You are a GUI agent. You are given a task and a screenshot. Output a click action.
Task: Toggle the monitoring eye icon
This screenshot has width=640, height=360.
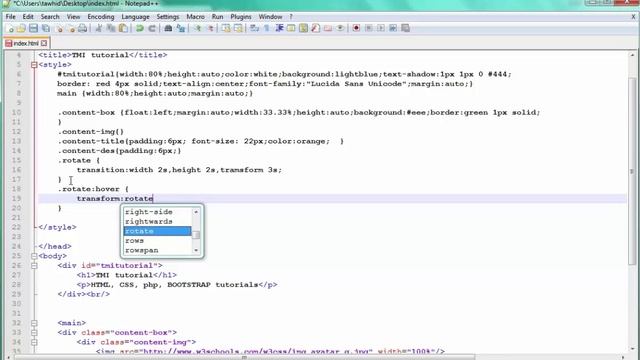coord(340,28)
